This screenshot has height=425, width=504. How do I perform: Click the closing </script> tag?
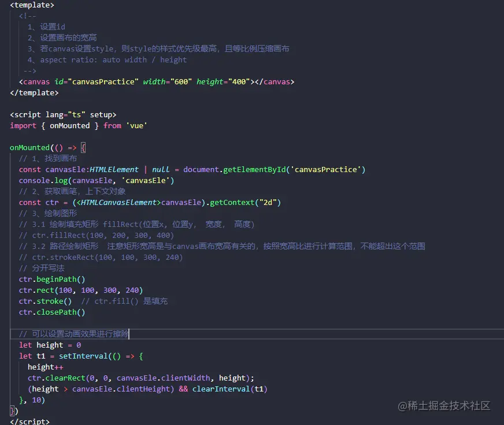[30, 421]
